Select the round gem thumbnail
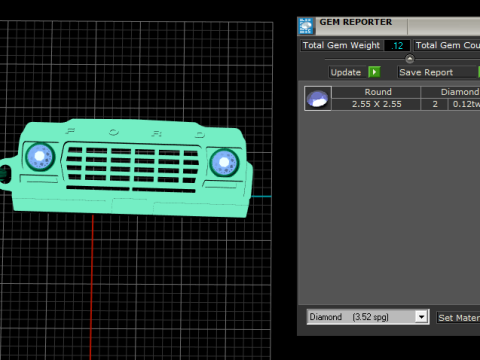Image resolution: width=480 pixels, height=360 pixels. click(318, 98)
